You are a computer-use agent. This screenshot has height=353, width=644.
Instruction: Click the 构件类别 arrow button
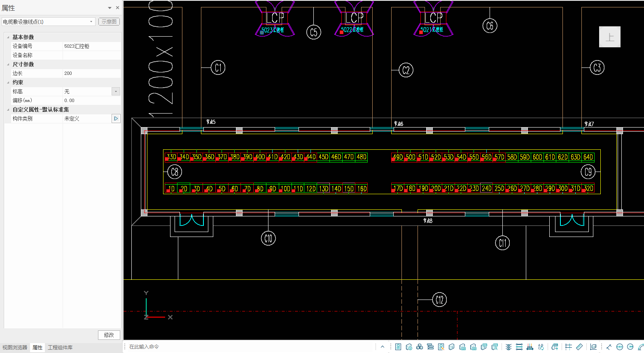[x=116, y=118]
